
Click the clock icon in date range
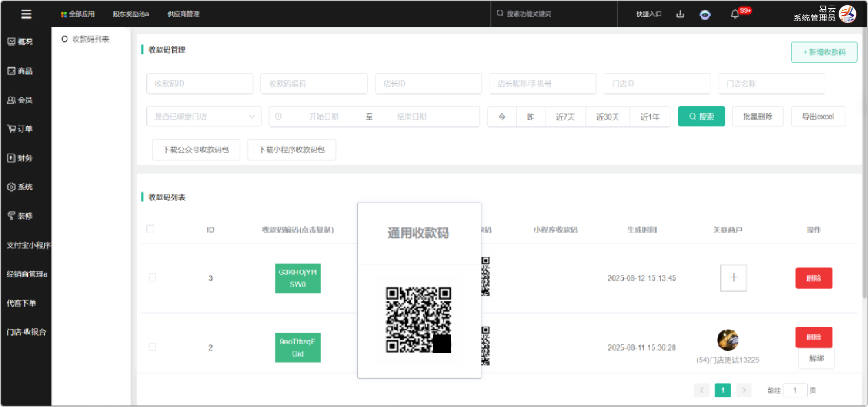(x=278, y=117)
